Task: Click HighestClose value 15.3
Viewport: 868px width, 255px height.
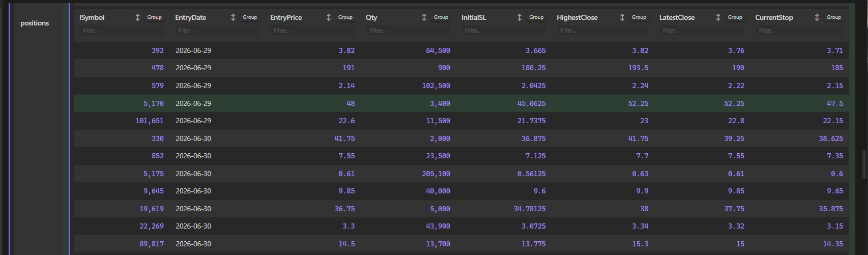Action: [x=641, y=244]
